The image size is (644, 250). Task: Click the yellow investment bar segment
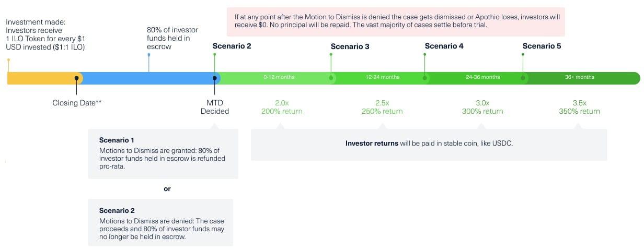click(42, 78)
